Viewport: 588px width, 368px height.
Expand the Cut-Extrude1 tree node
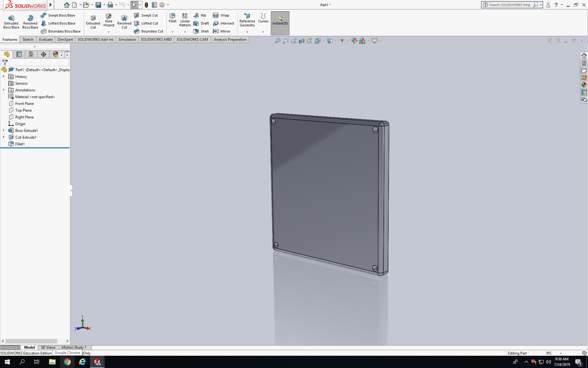click(4, 137)
